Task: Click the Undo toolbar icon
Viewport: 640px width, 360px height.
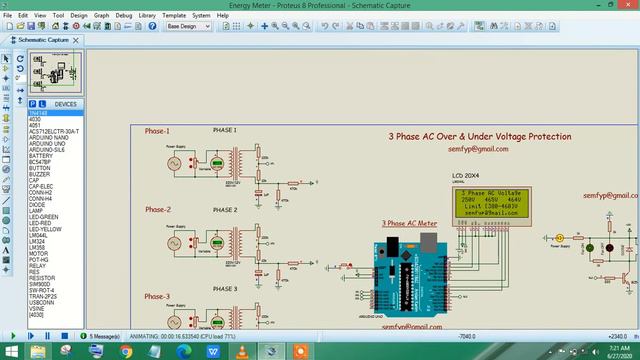Action: point(324,26)
